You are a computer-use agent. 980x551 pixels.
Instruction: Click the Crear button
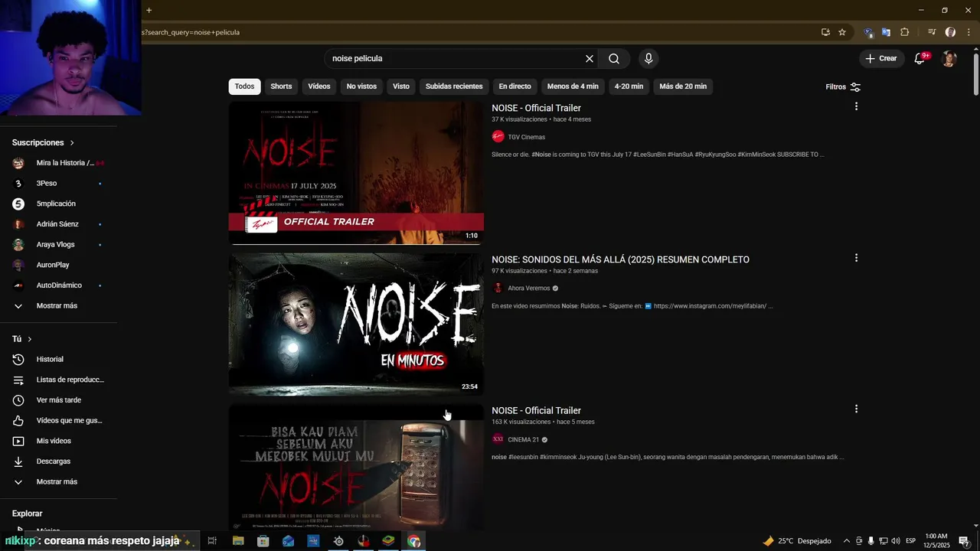[x=881, y=58]
